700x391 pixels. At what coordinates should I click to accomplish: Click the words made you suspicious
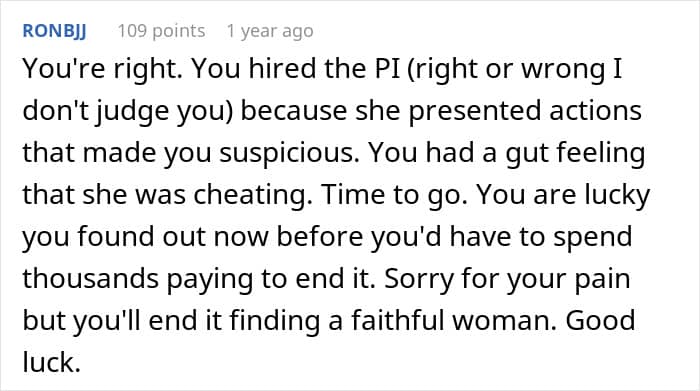[221, 153]
